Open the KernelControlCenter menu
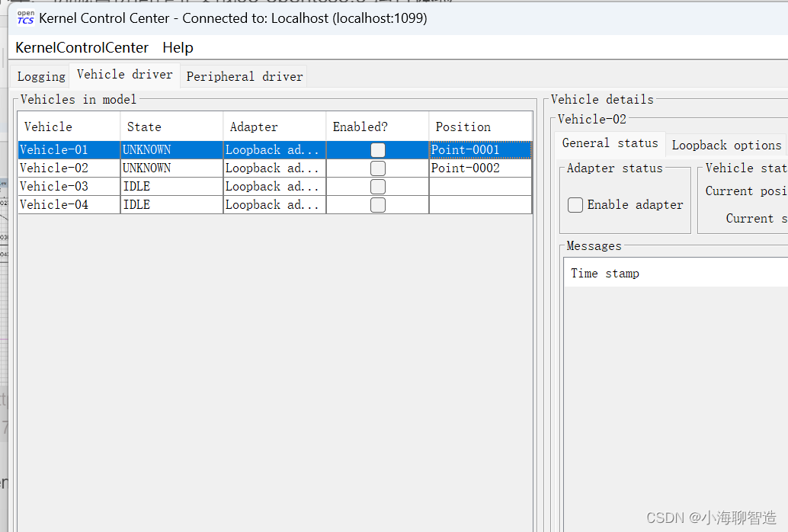 (82, 48)
